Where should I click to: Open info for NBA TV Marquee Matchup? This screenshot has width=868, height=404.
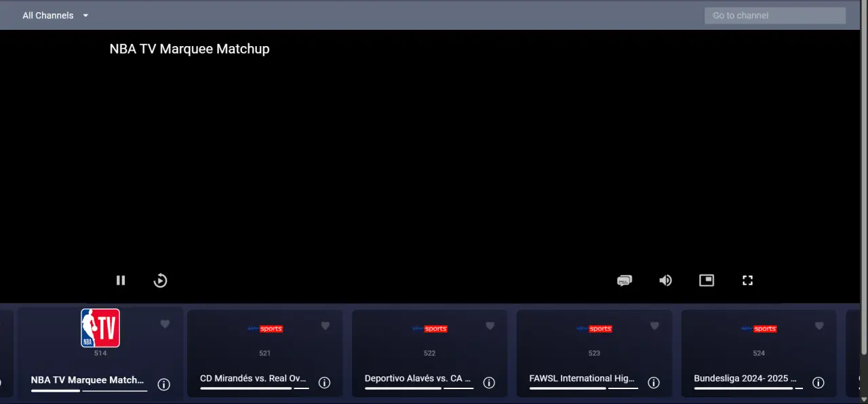pyautogui.click(x=163, y=384)
